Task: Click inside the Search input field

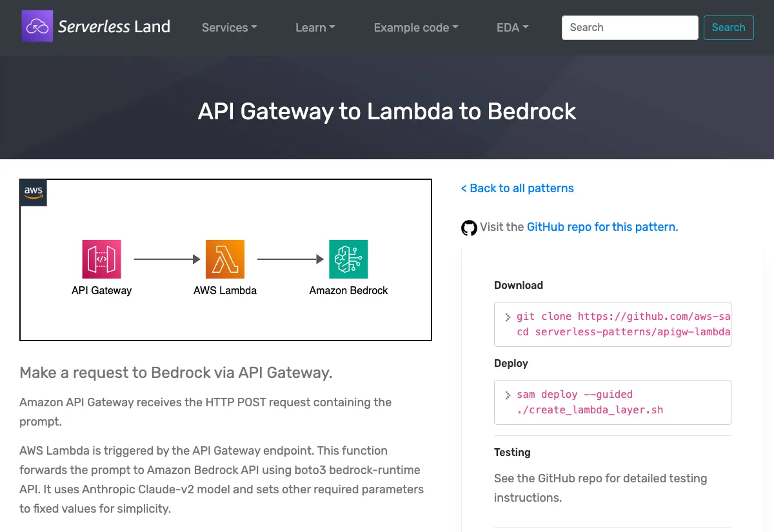Action: 630,27
